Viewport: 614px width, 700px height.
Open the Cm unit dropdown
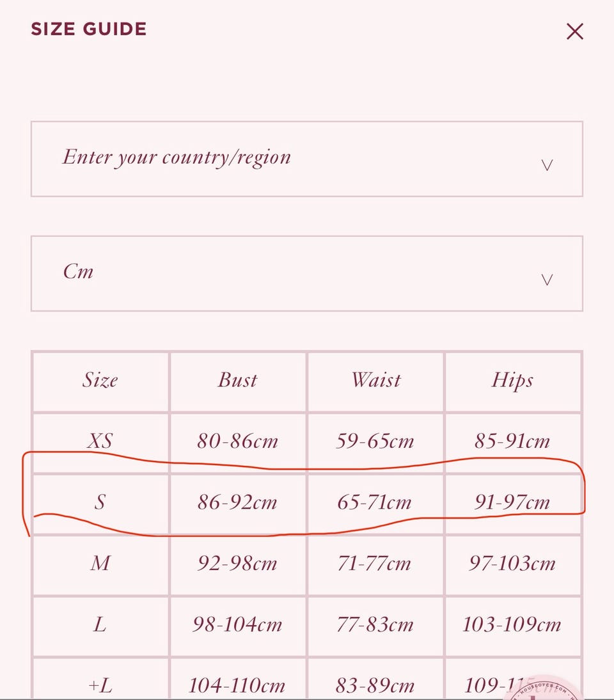pos(307,273)
